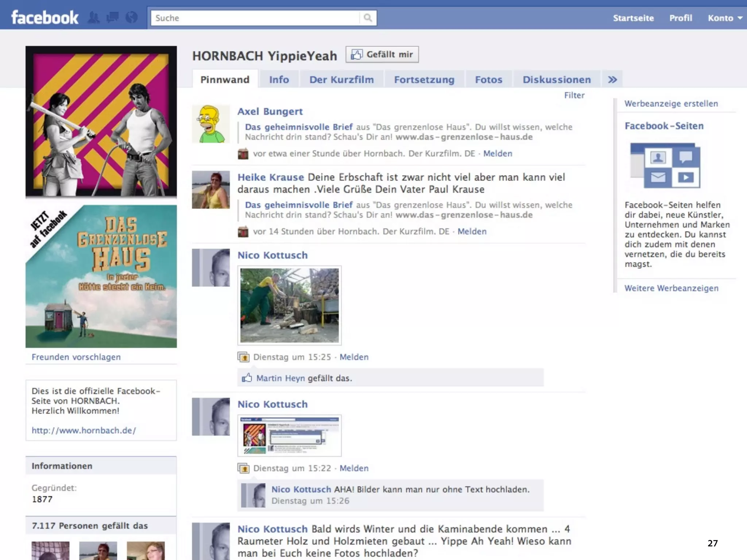Open the Filter option on Pinnwand
The image size is (747, 560).
pyautogui.click(x=574, y=95)
